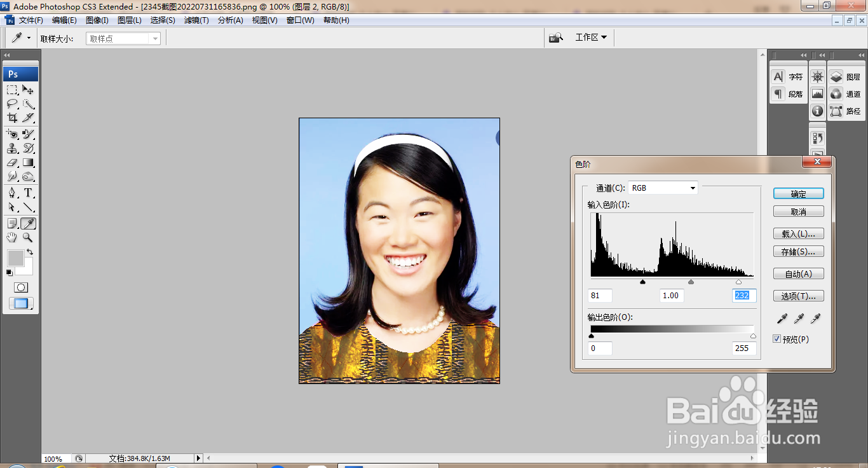868x468 pixels.
Task: Select the Path Selection arrow tool
Action: click(12, 207)
